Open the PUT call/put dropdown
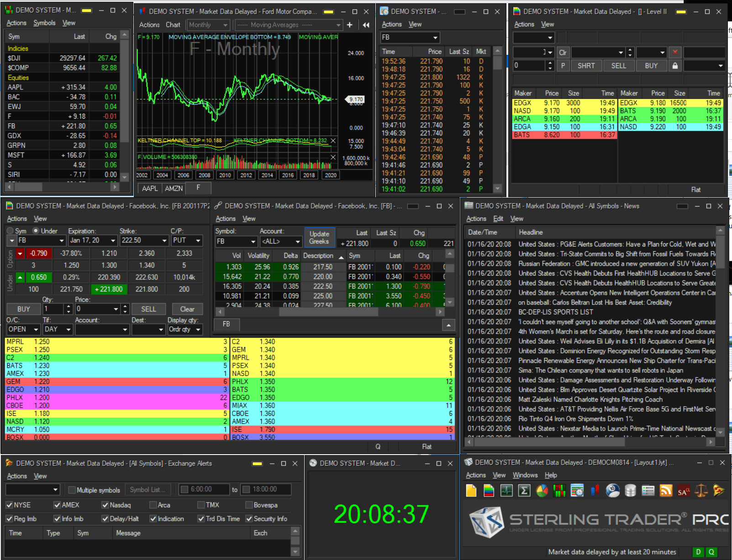Screen dimensions: 732x560 [x=187, y=241]
